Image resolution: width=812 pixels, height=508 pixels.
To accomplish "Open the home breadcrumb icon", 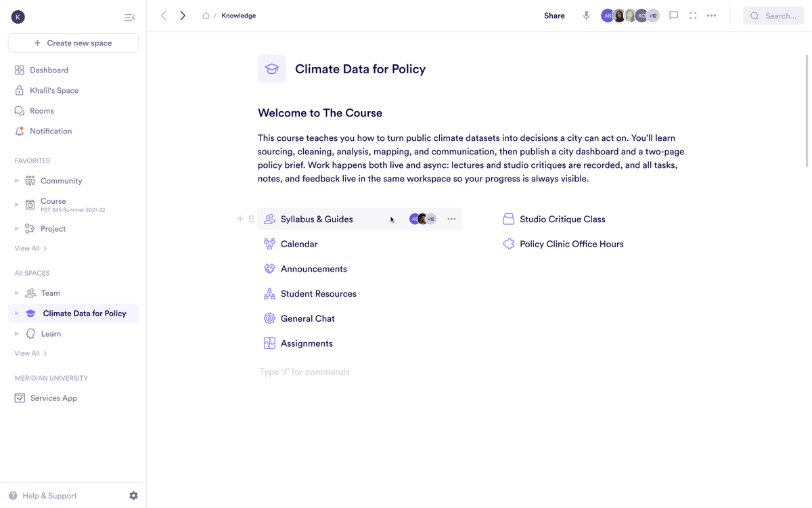I will [x=206, y=16].
